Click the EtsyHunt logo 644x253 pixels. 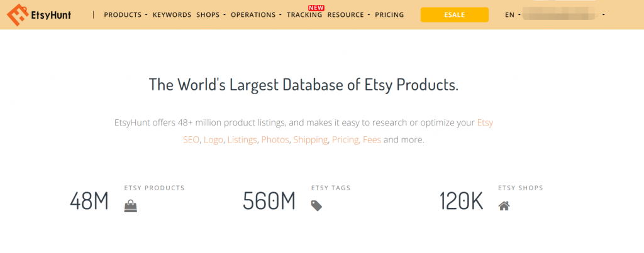39,15
